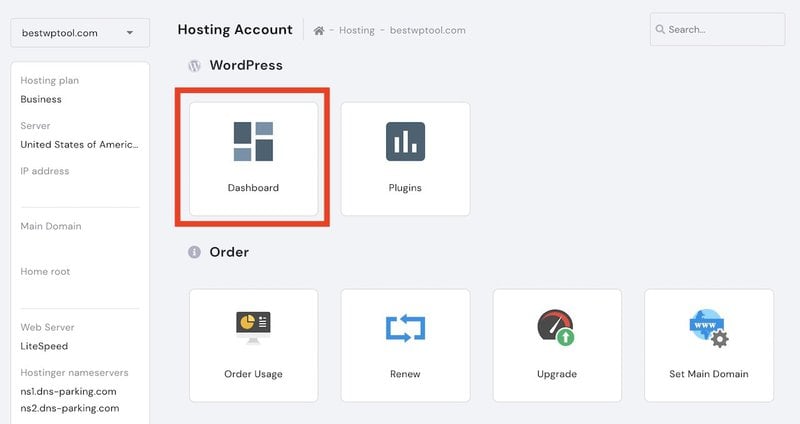The height and width of the screenshot is (424, 800).
Task: Click the info icon beside Order heading
Action: 194,252
